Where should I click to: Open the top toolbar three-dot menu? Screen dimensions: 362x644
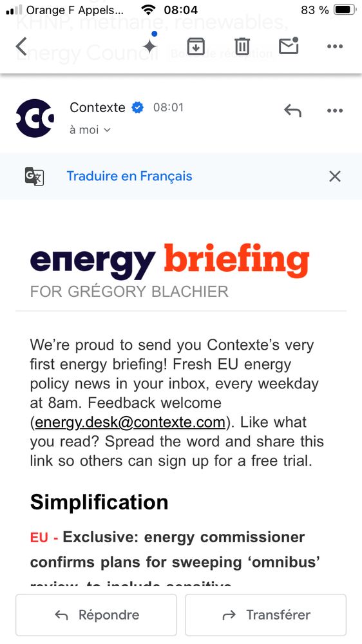[335, 46]
